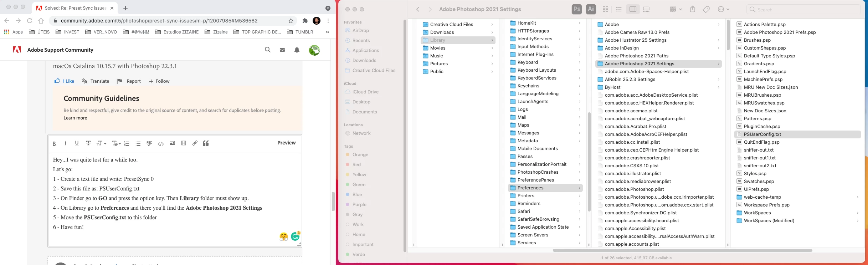Click the Finder horizontal scrollbar
Image resolution: width=868 pixels, height=265 pixels.
tap(682, 250)
